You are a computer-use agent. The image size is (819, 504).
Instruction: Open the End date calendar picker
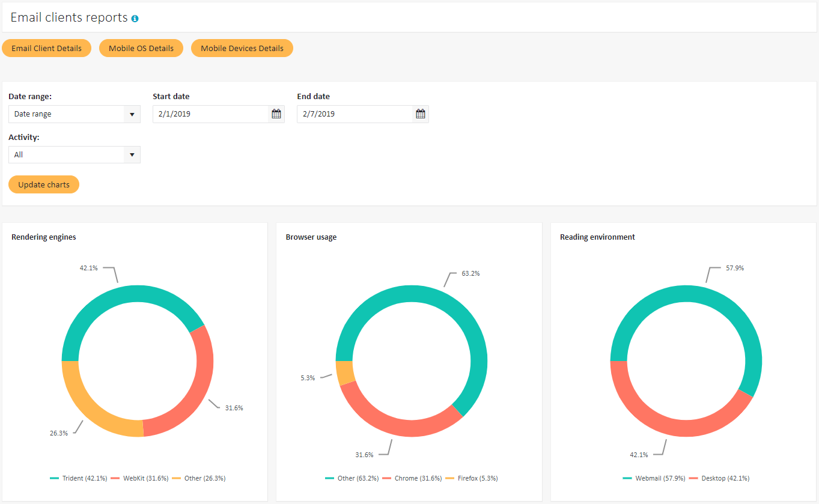point(421,114)
